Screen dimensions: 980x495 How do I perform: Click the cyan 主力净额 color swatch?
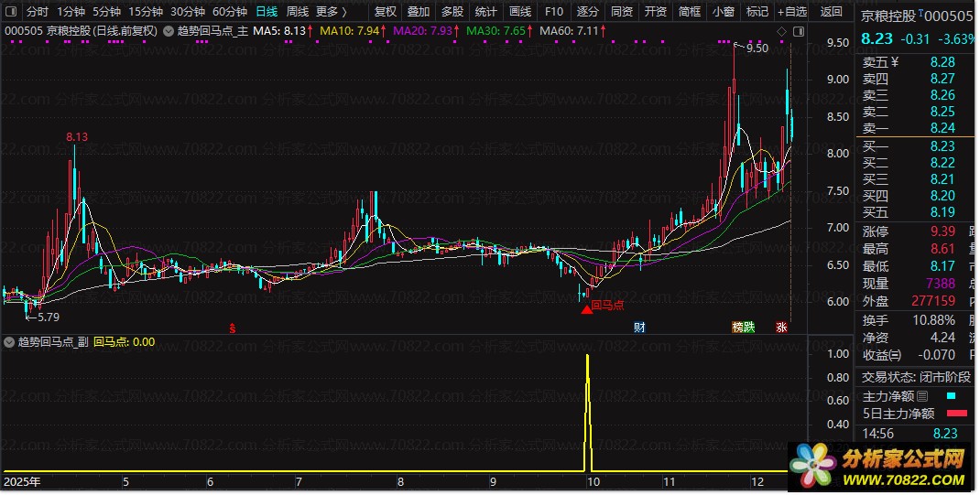(952, 396)
